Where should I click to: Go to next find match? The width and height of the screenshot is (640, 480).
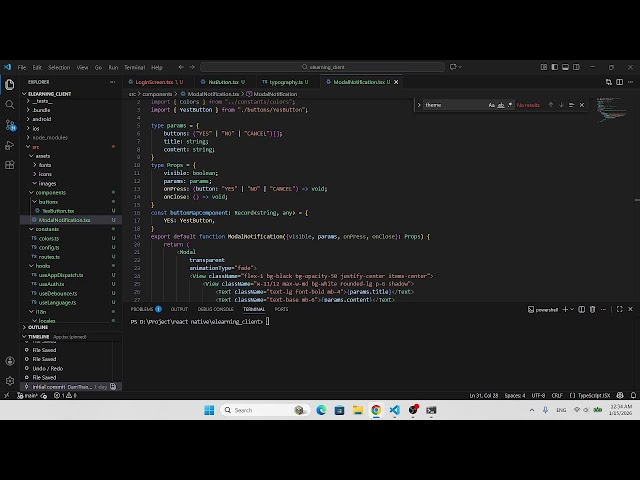tap(561, 105)
